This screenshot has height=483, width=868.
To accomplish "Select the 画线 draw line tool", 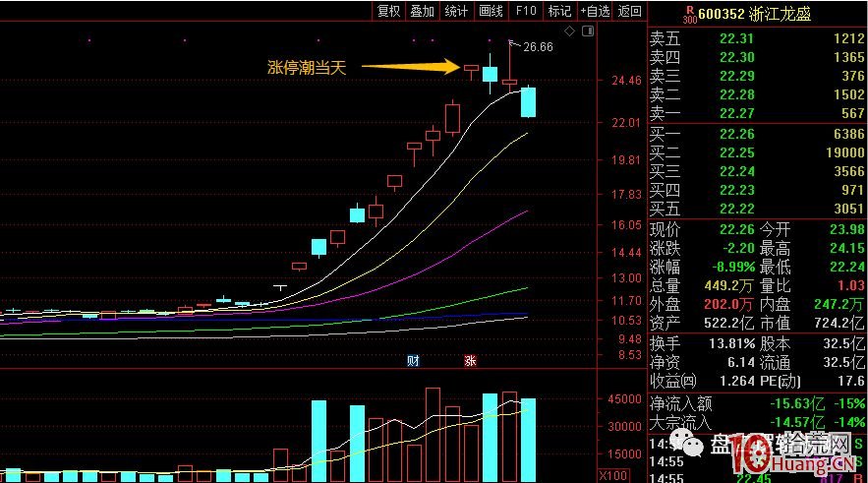I will [x=492, y=11].
